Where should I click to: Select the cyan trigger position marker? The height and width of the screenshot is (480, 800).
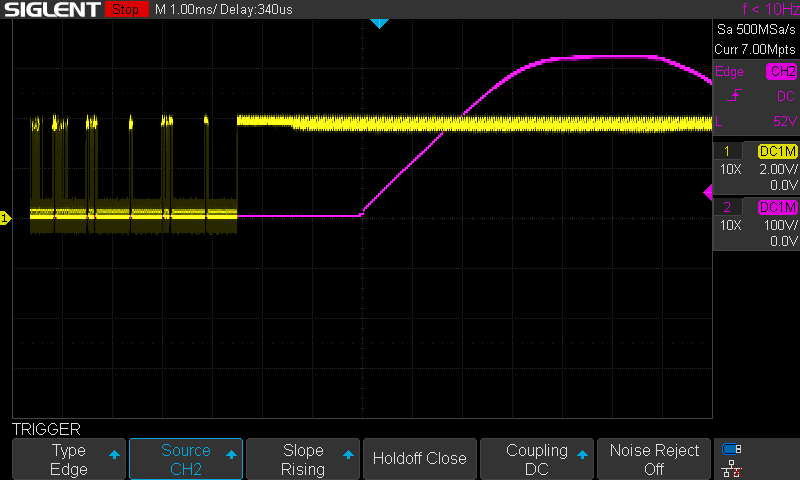[x=379, y=23]
